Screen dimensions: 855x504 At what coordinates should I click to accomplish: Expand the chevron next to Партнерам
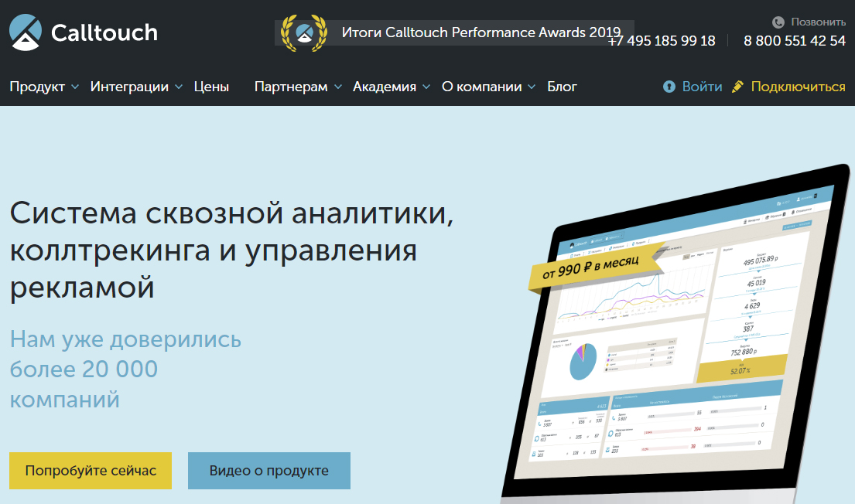pos(338,87)
